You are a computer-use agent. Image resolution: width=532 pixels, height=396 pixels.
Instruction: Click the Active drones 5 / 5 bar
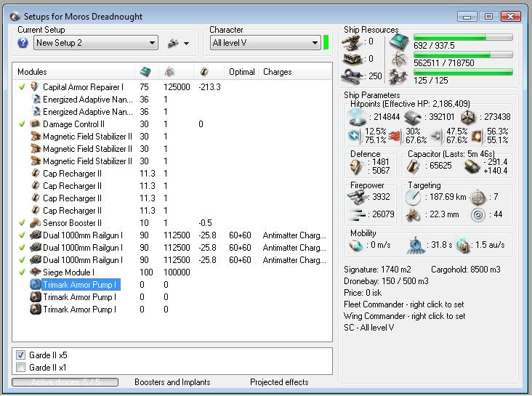click(65, 382)
